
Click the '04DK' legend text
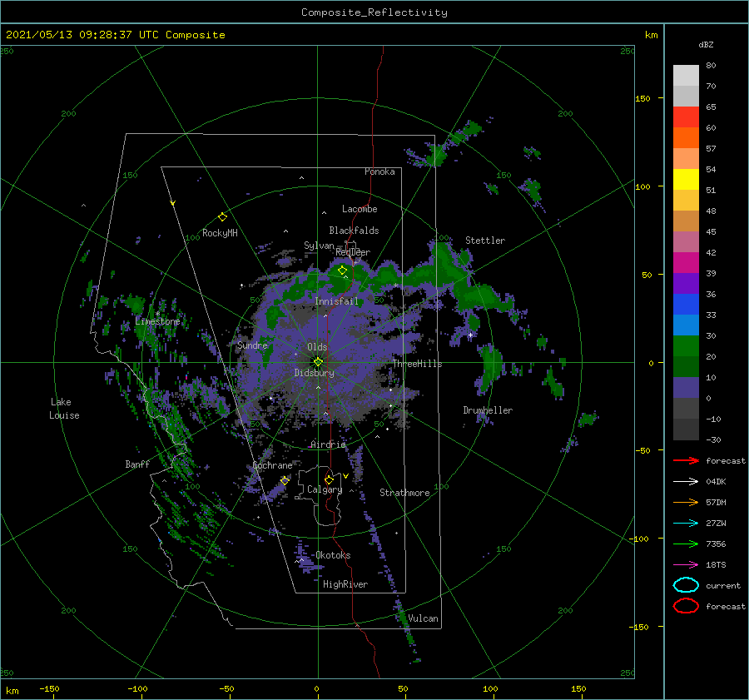(x=716, y=482)
